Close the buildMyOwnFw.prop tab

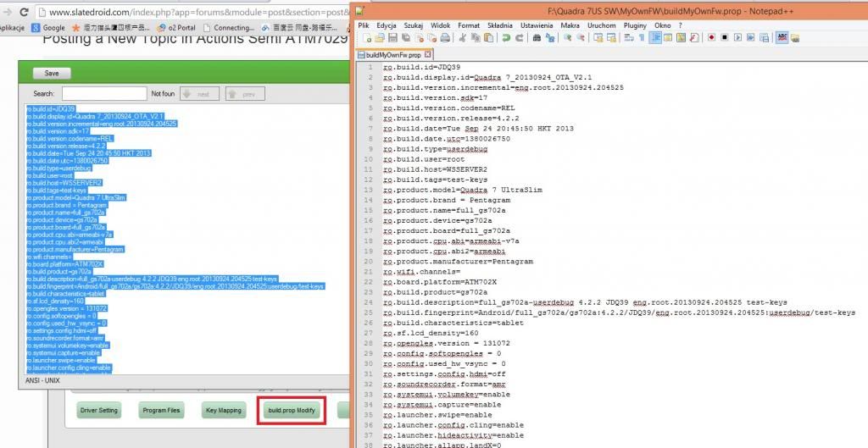pyautogui.click(x=428, y=55)
